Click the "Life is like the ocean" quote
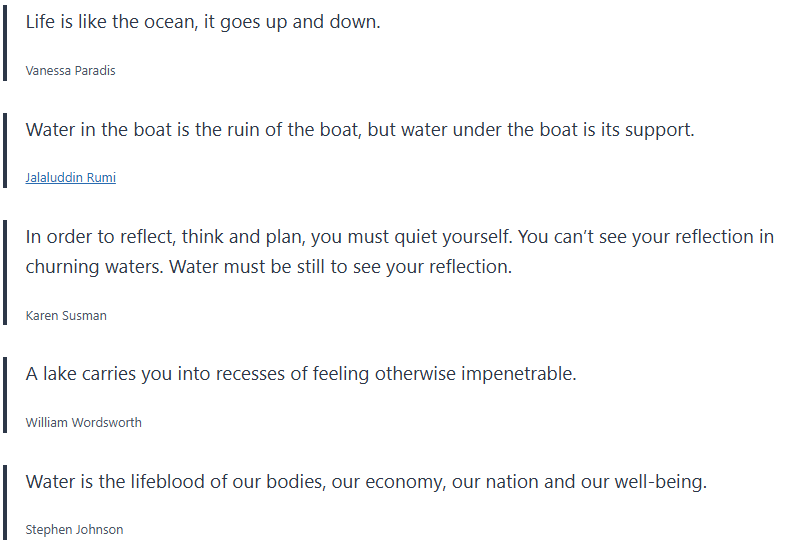Viewport: 807px width, 547px height. pyautogui.click(x=203, y=22)
